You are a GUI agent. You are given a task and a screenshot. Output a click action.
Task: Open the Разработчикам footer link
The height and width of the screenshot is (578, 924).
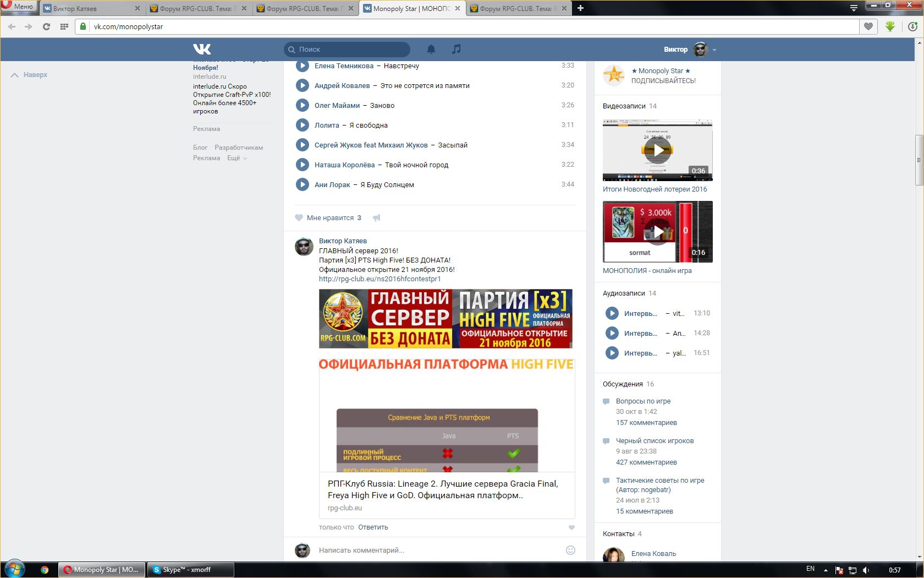point(239,148)
